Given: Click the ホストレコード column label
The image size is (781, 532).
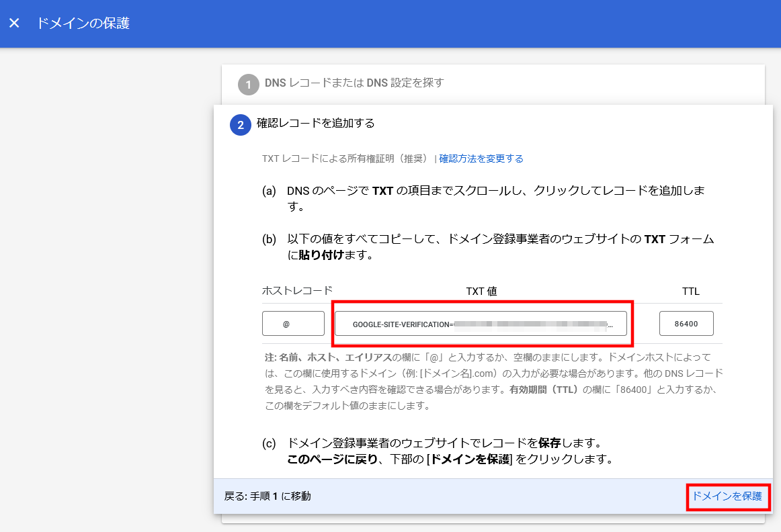Looking at the screenshot, I should click(296, 291).
